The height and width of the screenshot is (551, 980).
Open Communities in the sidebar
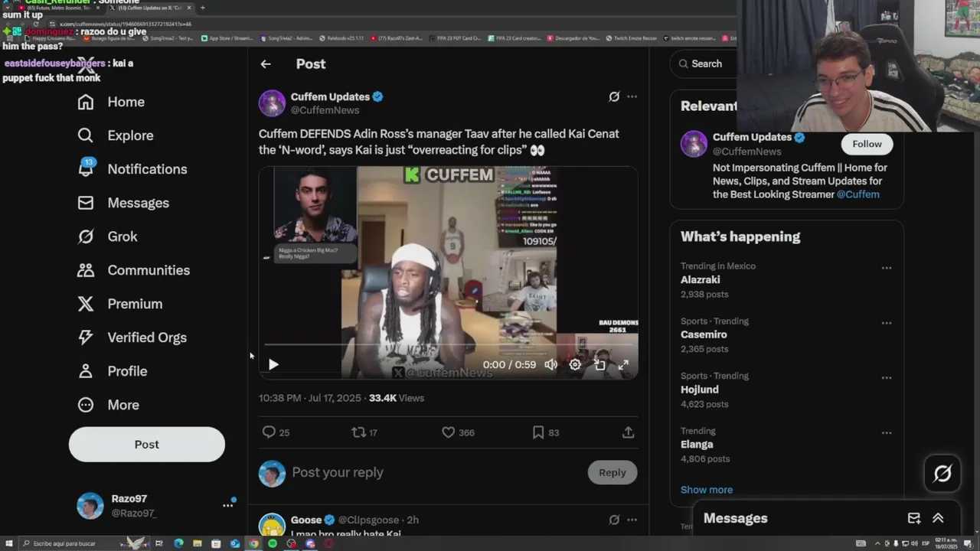coord(133,270)
